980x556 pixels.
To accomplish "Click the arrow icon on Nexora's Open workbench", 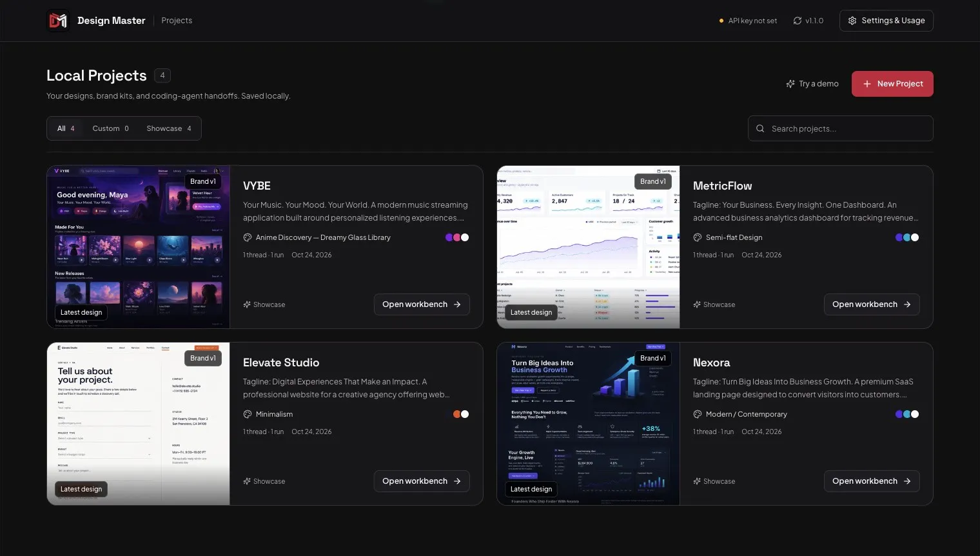I will coord(907,481).
